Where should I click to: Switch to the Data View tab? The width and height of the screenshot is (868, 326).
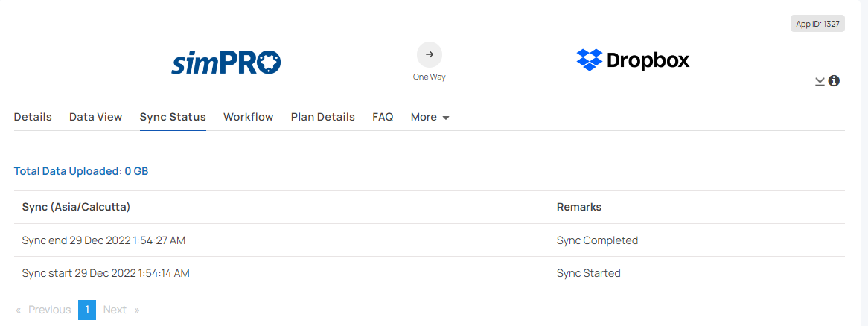[x=96, y=117]
